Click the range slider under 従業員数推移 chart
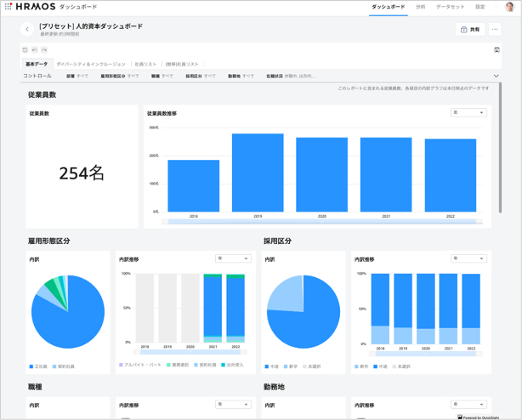 323,222
